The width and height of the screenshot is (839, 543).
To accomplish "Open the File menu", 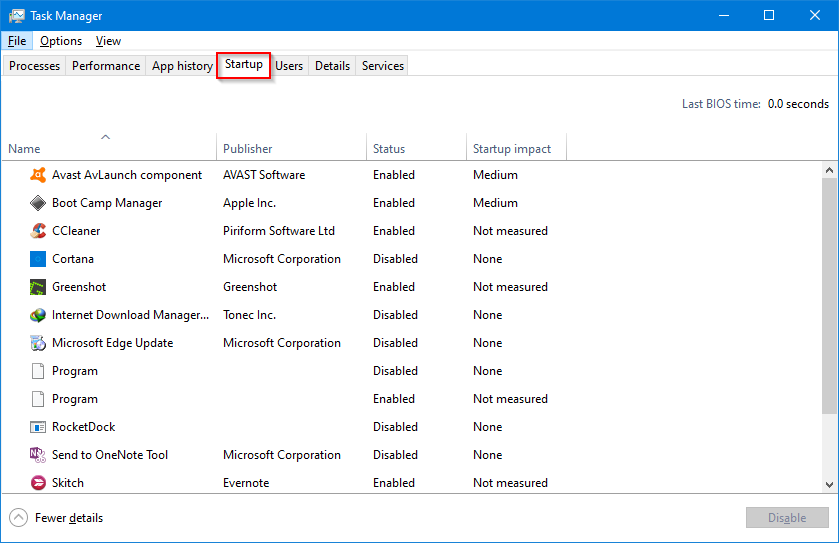I will [17, 41].
